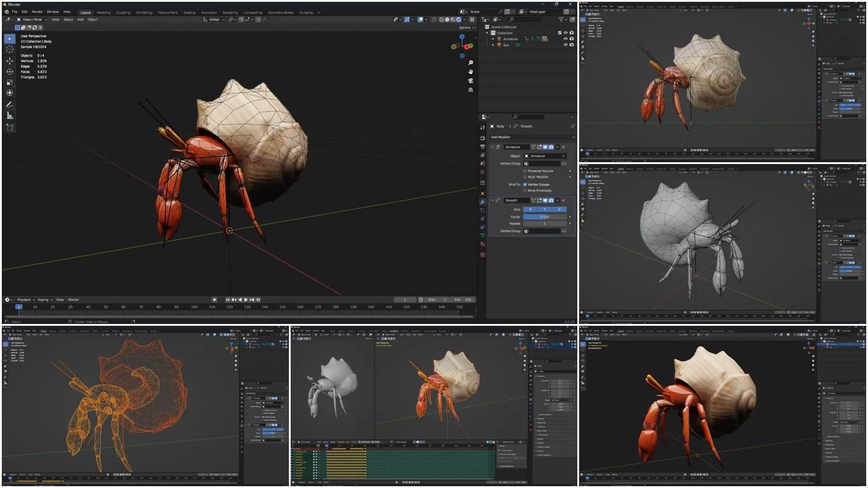This screenshot has width=868, height=488.
Task: Switch to the Shading workspace tab
Action: 189,13
